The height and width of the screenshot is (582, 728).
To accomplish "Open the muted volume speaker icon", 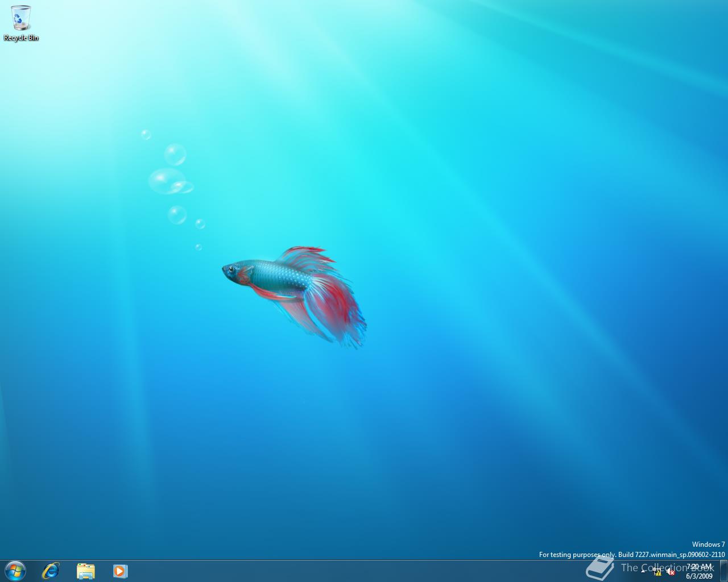I will point(671,572).
